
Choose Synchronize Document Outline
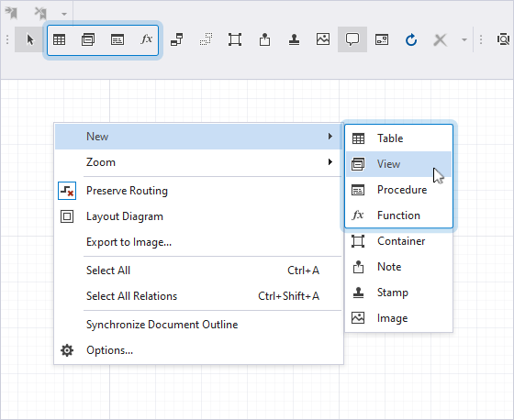click(198, 325)
